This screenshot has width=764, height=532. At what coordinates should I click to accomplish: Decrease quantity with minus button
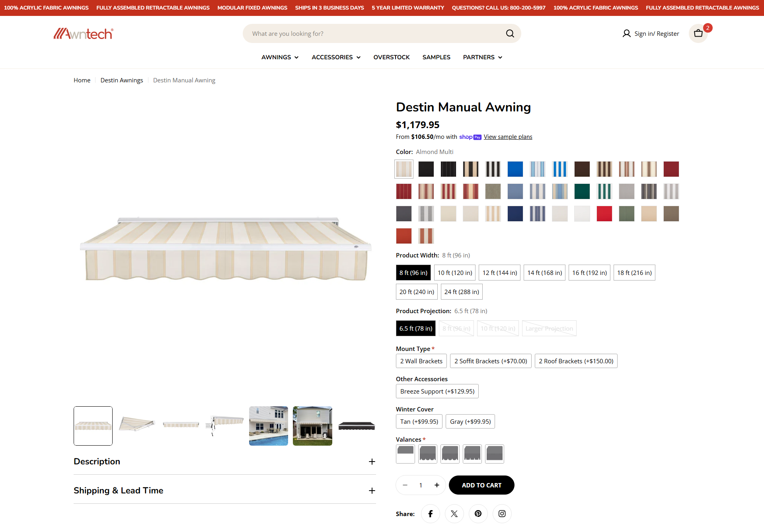click(405, 485)
